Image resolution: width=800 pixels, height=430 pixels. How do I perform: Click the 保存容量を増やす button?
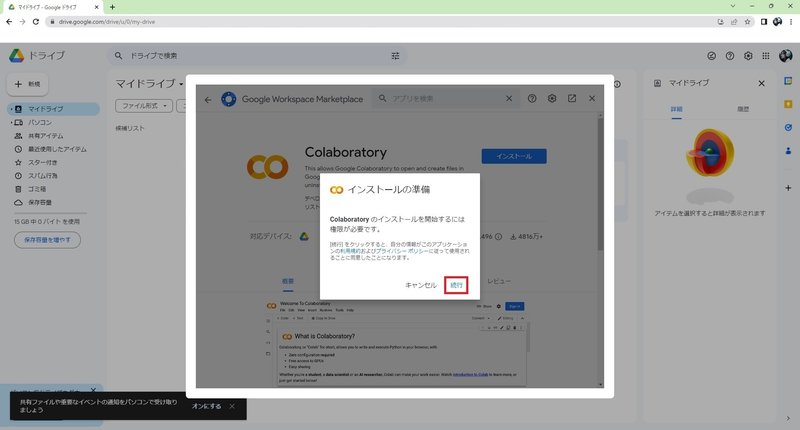click(47, 240)
